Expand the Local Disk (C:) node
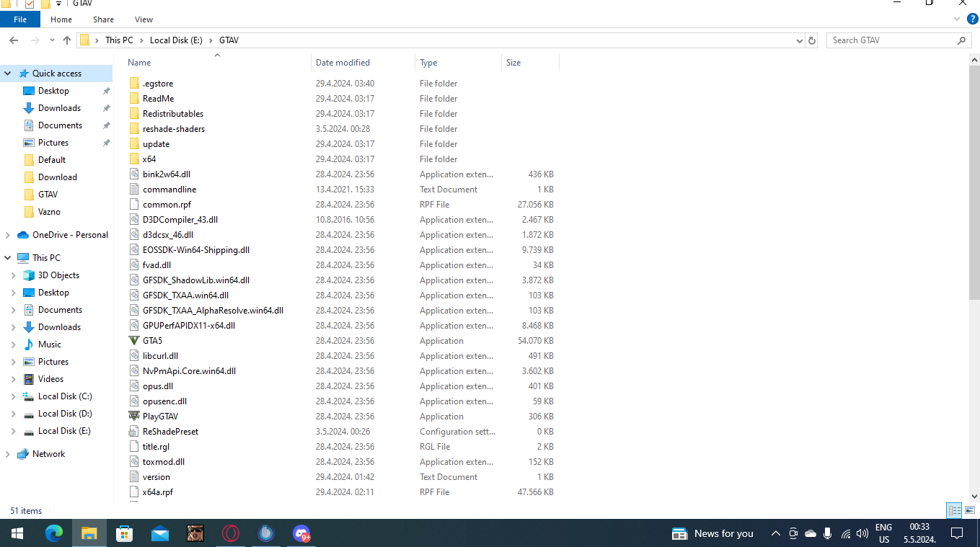The height and width of the screenshot is (547, 980). pyautogui.click(x=14, y=396)
